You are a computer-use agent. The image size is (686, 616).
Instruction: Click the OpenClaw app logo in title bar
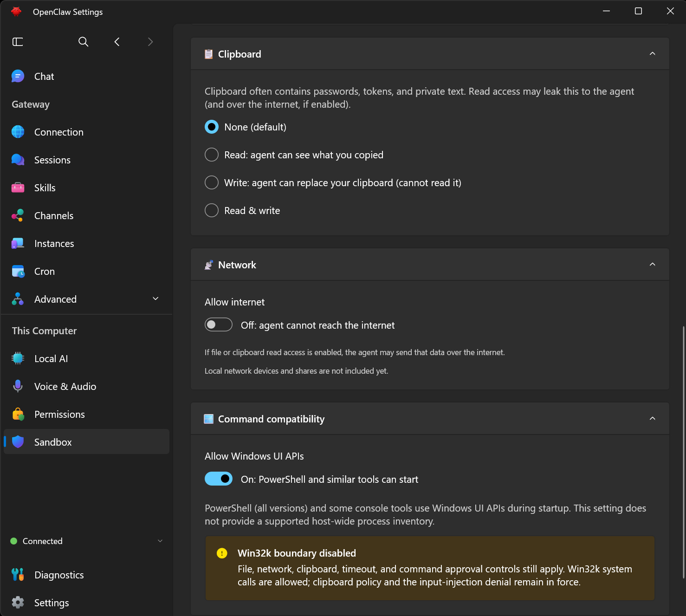[17, 12]
